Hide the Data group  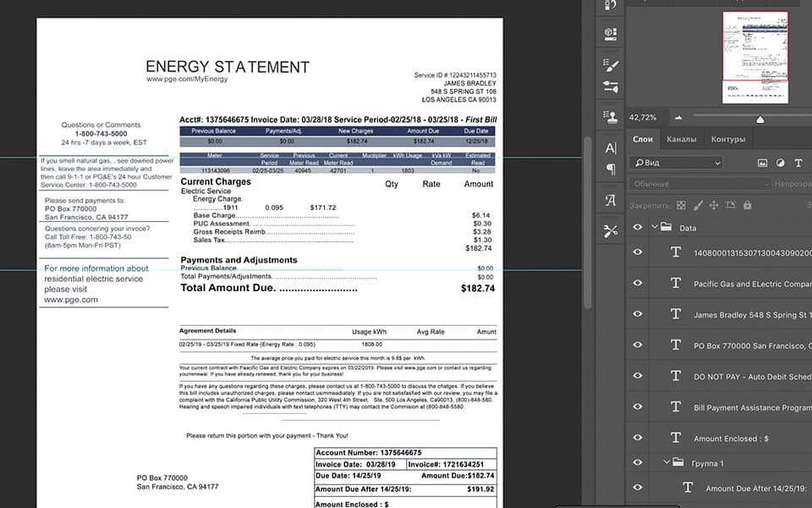[x=638, y=227]
